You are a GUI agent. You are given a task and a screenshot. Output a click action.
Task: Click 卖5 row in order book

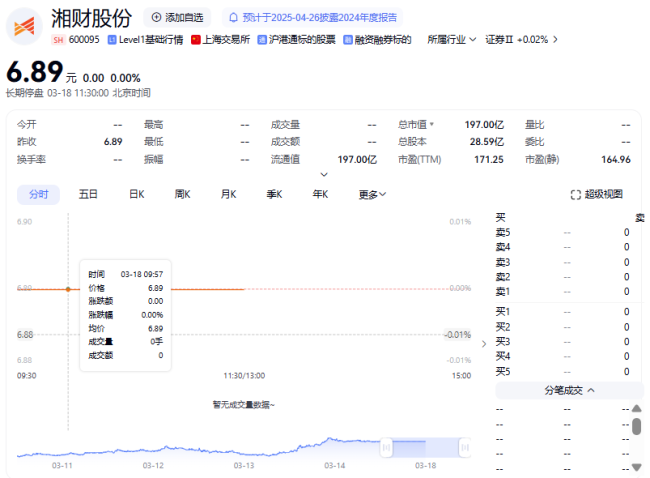(562, 233)
